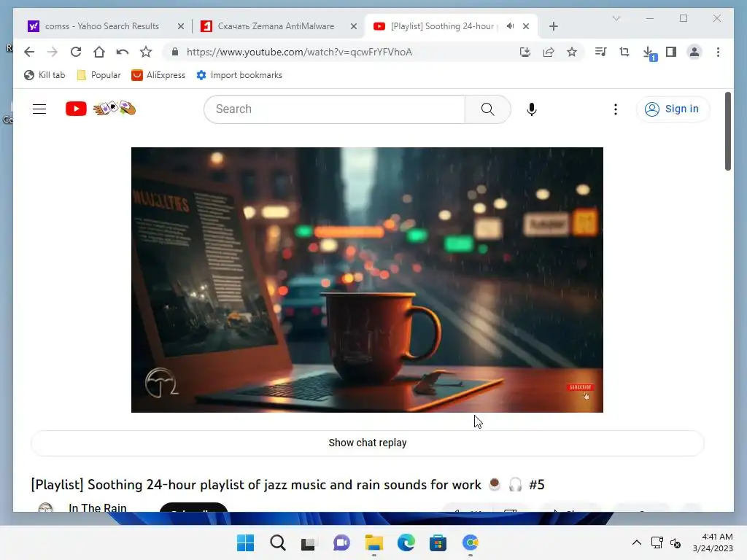Viewport: 747px width, 560px height.
Task: Open the Popular bookmarks folder
Action: click(99, 75)
